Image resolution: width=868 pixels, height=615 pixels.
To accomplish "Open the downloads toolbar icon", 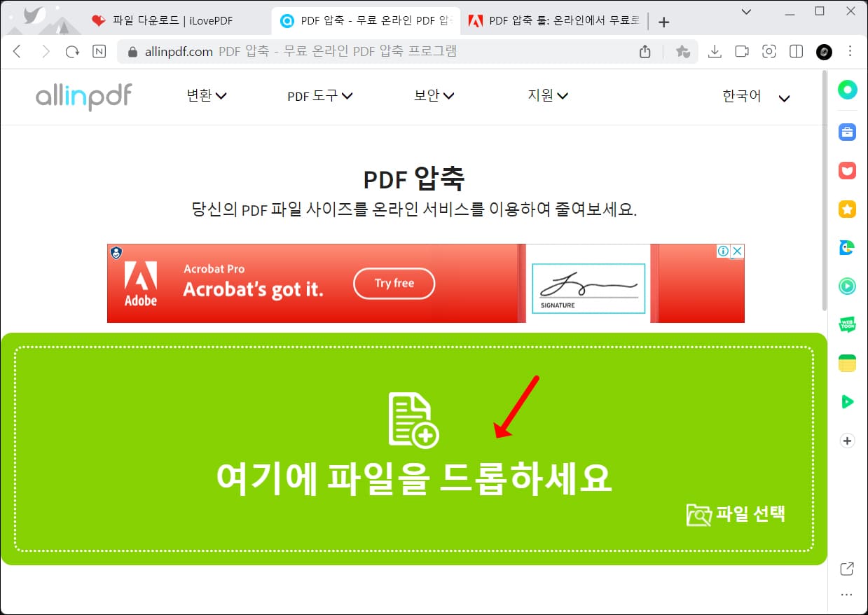I will (x=715, y=51).
